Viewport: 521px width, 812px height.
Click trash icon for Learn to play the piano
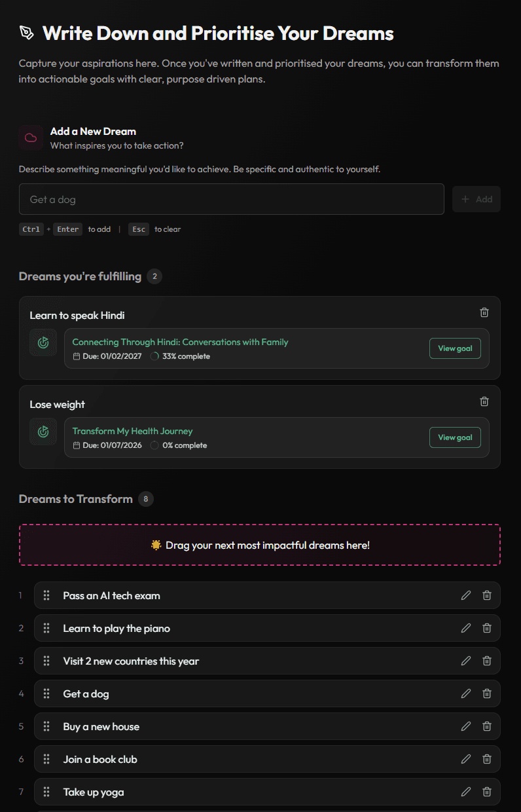tap(487, 628)
